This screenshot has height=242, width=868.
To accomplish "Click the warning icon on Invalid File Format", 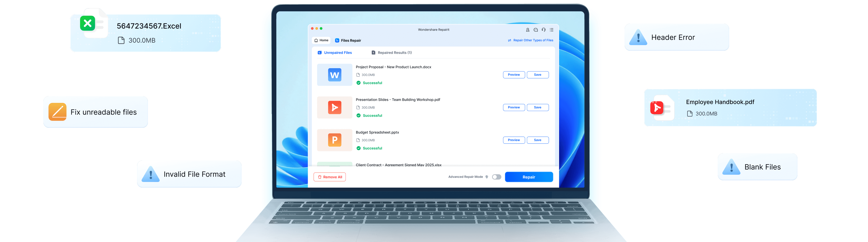I will click(151, 174).
